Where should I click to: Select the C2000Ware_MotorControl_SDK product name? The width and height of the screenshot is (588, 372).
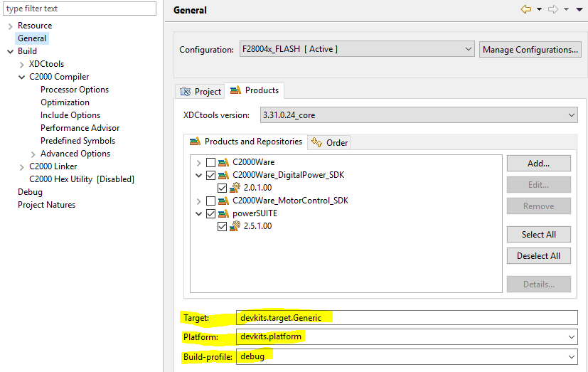point(290,201)
